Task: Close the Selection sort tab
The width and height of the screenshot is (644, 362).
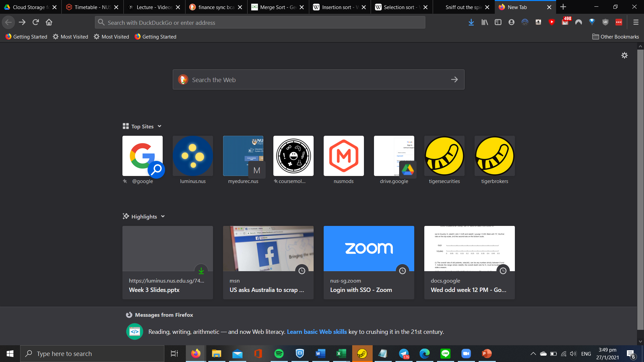Action: (x=425, y=7)
